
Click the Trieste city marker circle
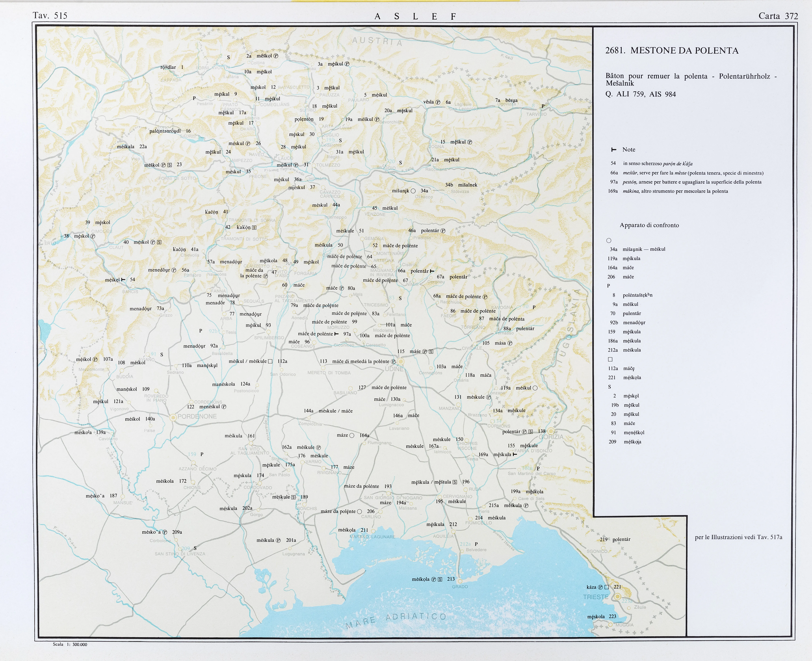pyautogui.click(x=617, y=596)
